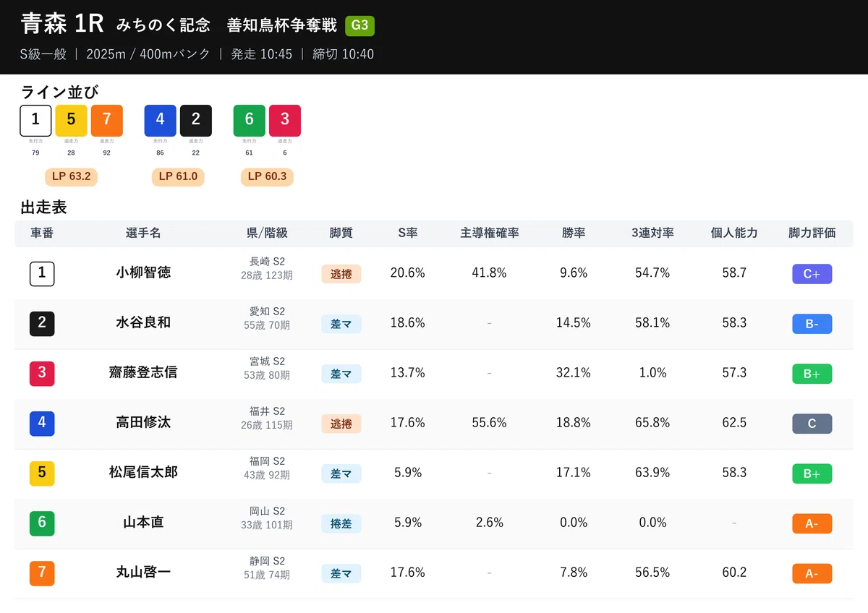The image size is (868, 613).
Task: Click rider name 小柳智徳
Action: coord(143,273)
